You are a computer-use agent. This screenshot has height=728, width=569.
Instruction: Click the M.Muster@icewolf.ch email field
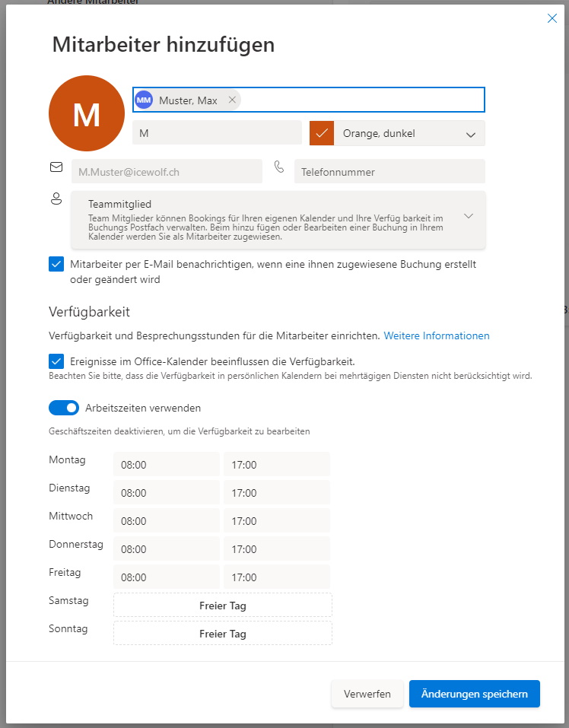[x=167, y=172]
